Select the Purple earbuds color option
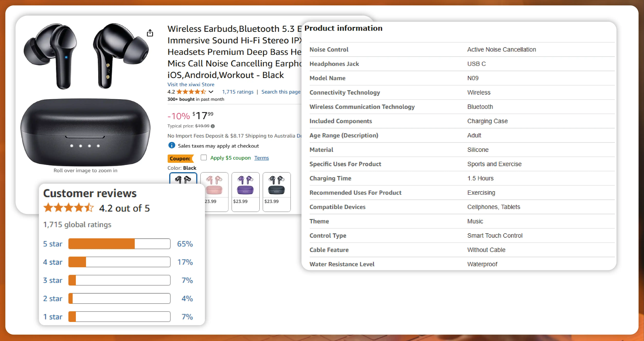Image resolution: width=644 pixels, height=341 pixels. click(245, 192)
